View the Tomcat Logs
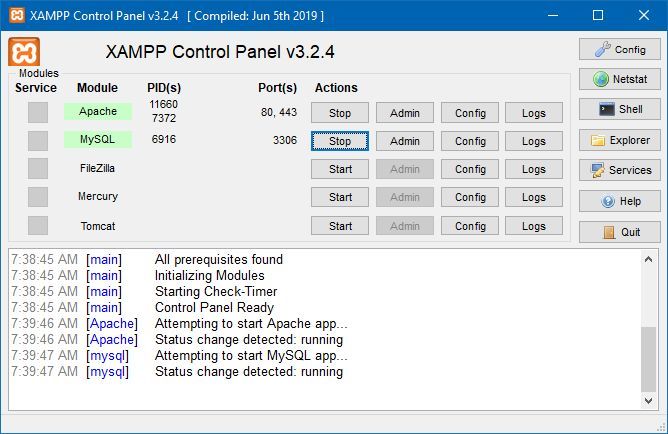 point(534,226)
